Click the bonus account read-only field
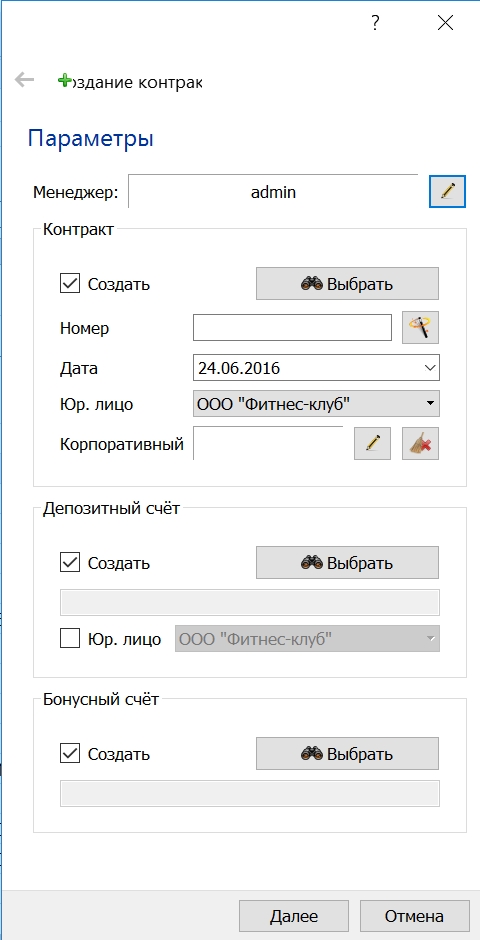This screenshot has width=480, height=940. click(x=250, y=793)
